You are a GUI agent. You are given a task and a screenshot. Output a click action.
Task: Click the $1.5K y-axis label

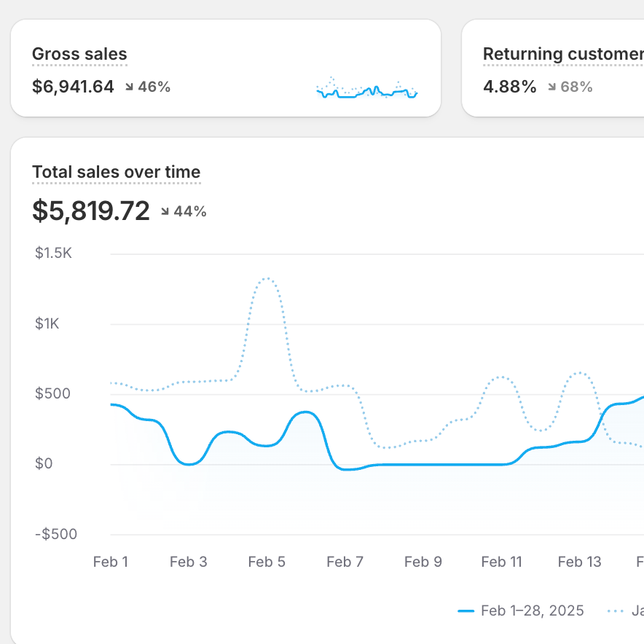[53, 253]
